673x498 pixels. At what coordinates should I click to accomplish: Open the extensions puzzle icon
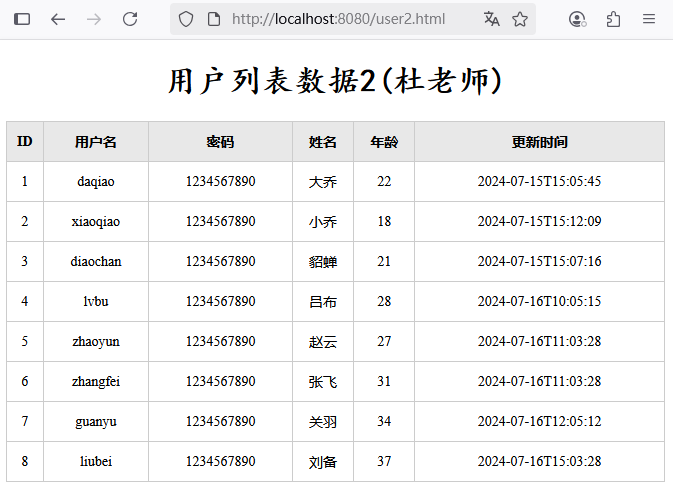[x=613, y=19]
